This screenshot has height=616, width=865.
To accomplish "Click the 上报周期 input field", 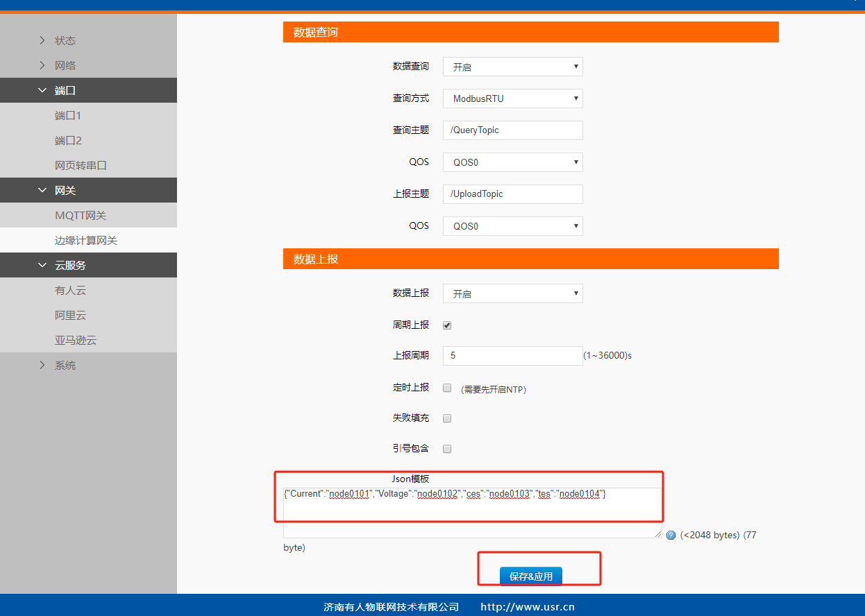I will coord(512,355).
